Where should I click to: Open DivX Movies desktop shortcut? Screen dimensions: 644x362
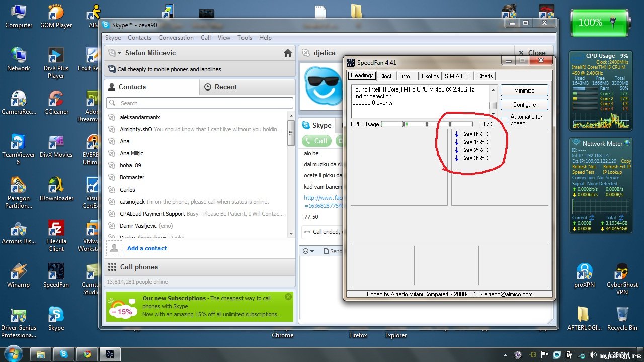[56, 146]
